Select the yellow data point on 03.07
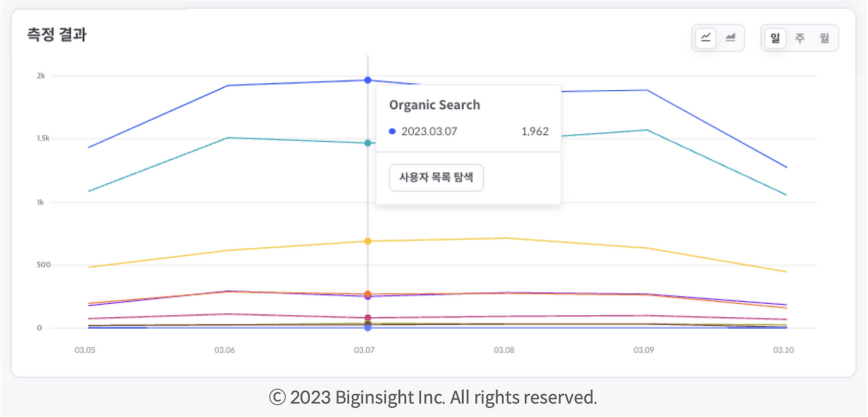The width and height of the screenshot is (868, 417). coord(367,240)
